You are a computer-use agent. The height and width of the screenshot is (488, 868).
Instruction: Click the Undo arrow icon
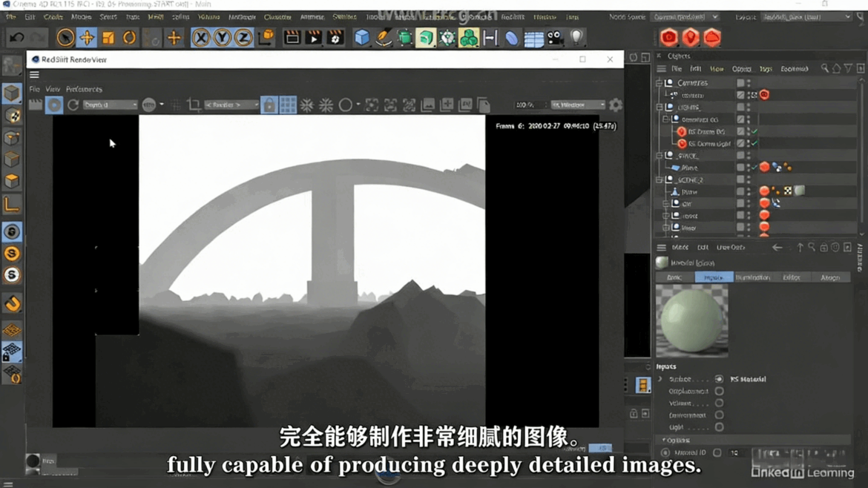pyautogui.click(x=16, y=38)
